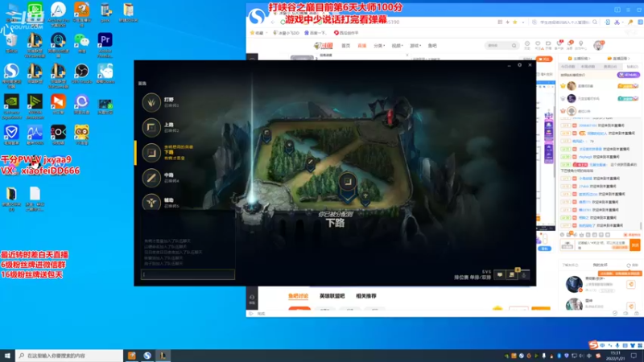644x362 pixels.
Task: Open the 收藏 bookmarks button in browser
Action: (257, 33)
